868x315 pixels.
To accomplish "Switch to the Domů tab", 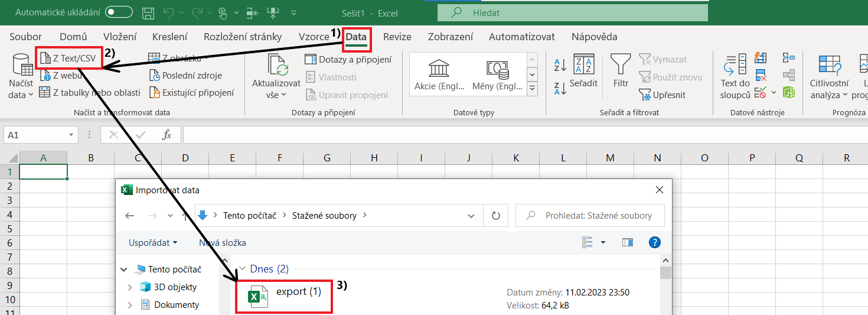I will pyautogui.click(x=73, y=37).
